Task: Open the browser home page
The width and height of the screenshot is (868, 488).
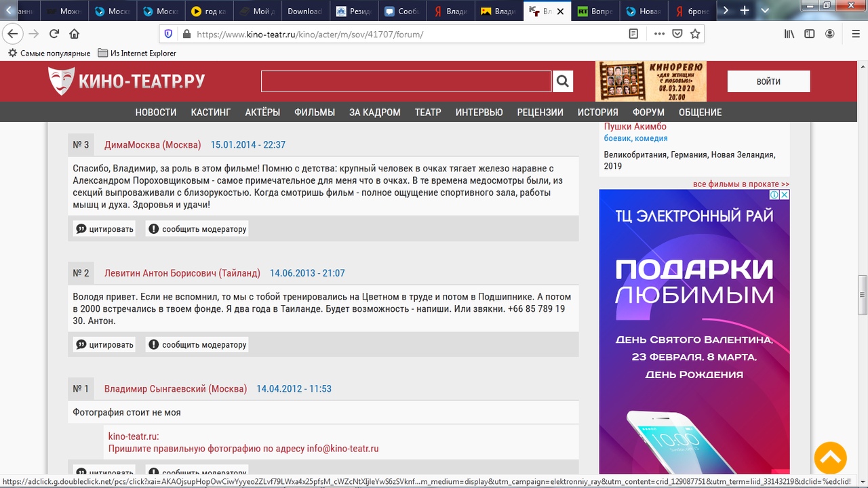Action: coord(75,34)
